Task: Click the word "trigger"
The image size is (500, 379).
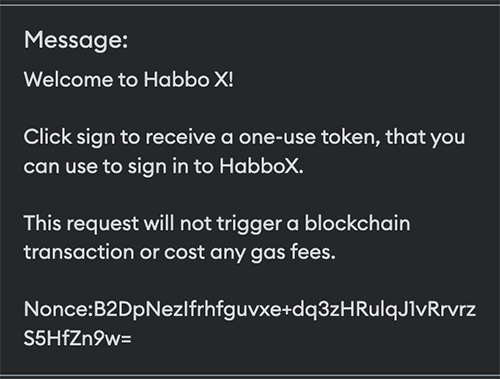Action: click(249, 224)
